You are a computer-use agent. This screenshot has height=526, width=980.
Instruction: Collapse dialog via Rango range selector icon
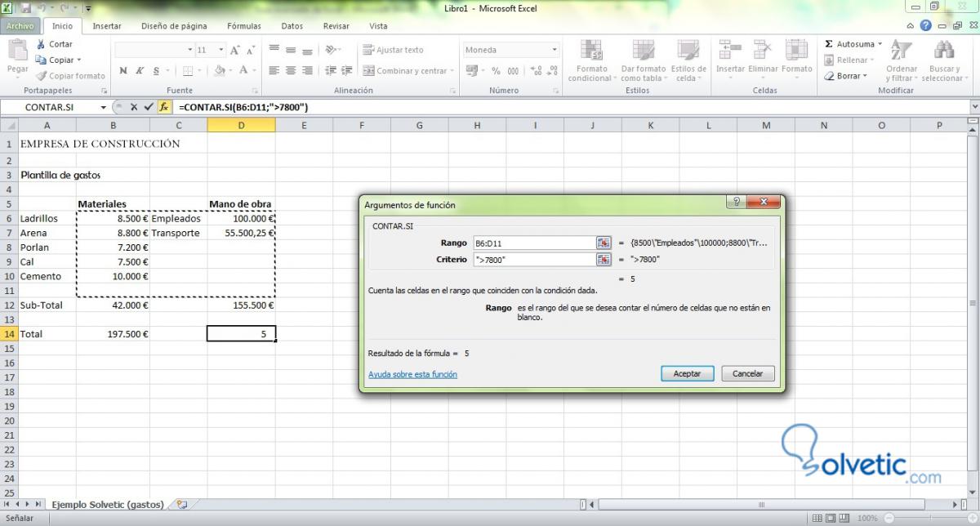(604, 243)
